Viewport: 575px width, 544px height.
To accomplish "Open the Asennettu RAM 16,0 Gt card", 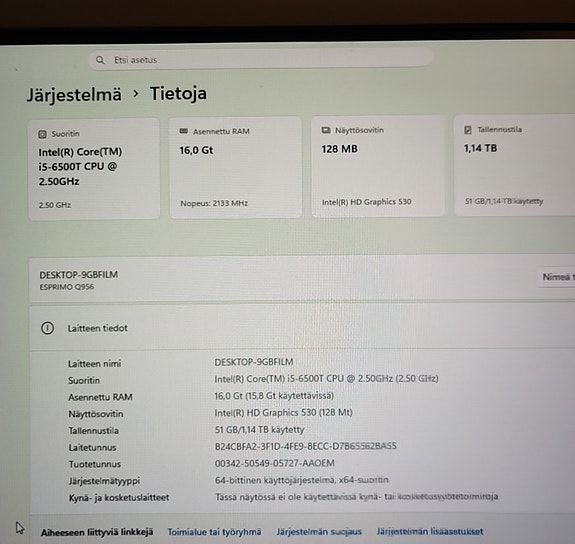I will tap(236, 168).
